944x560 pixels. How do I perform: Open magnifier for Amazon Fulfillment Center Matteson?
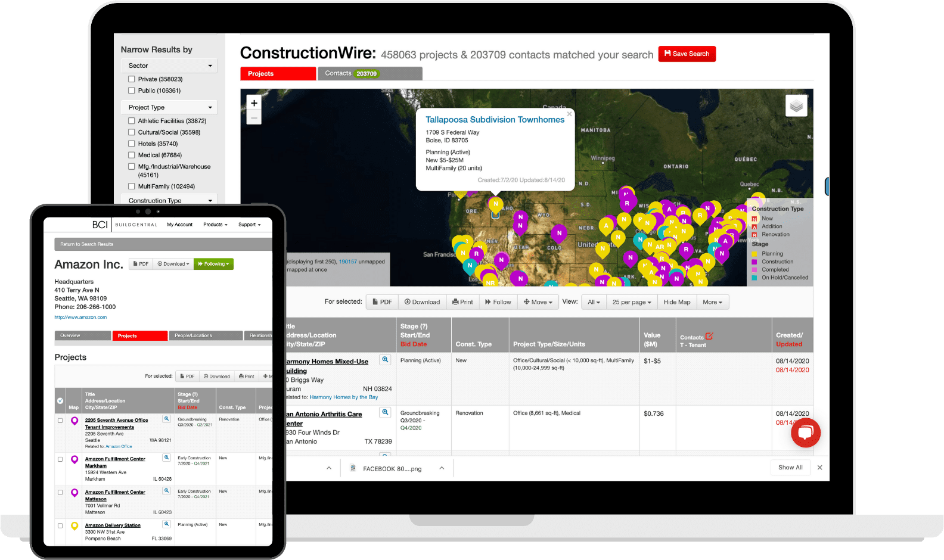pyautogui.click(x=167, y=490)
